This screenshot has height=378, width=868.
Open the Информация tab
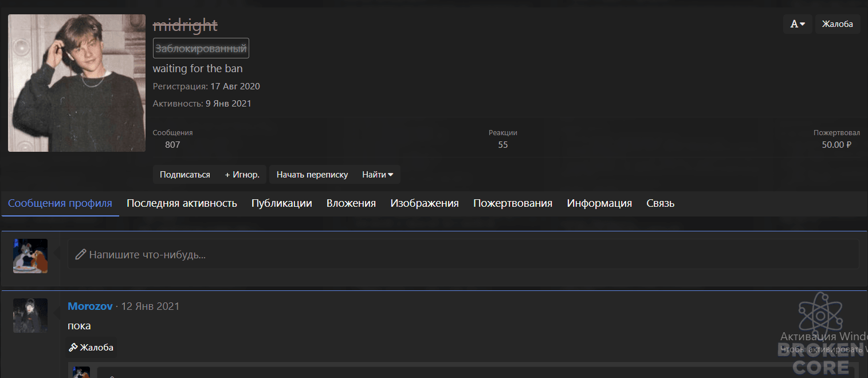[599, 203]
